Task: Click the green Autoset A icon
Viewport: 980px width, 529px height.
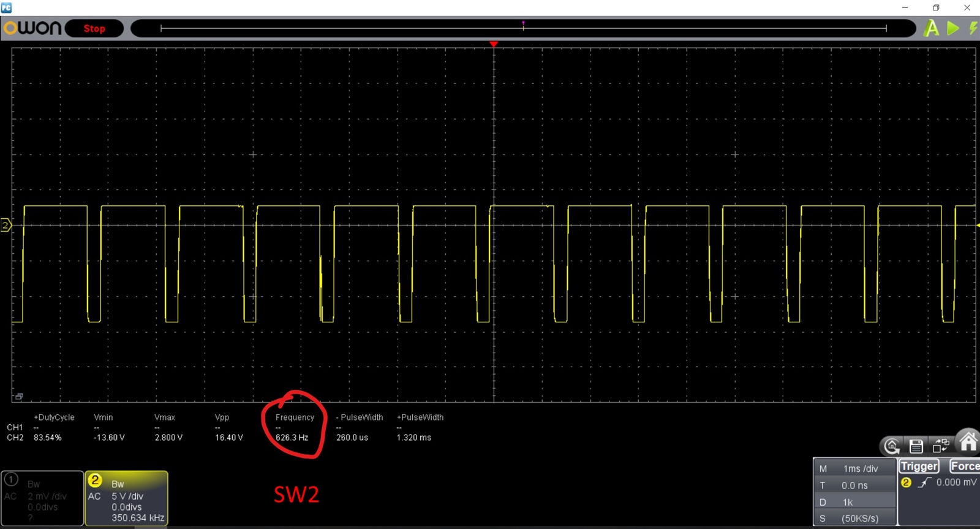Action: 932,28
